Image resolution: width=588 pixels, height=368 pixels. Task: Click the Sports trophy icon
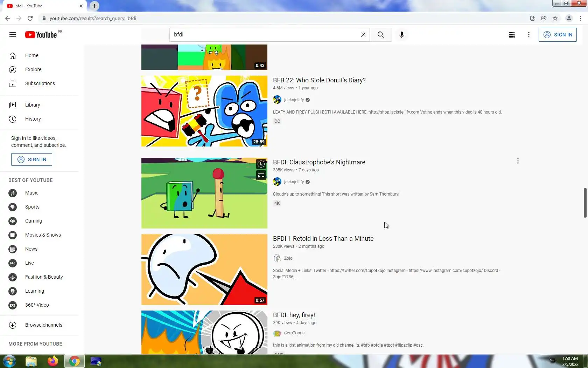pyautogui.click(x=13, y=207)
